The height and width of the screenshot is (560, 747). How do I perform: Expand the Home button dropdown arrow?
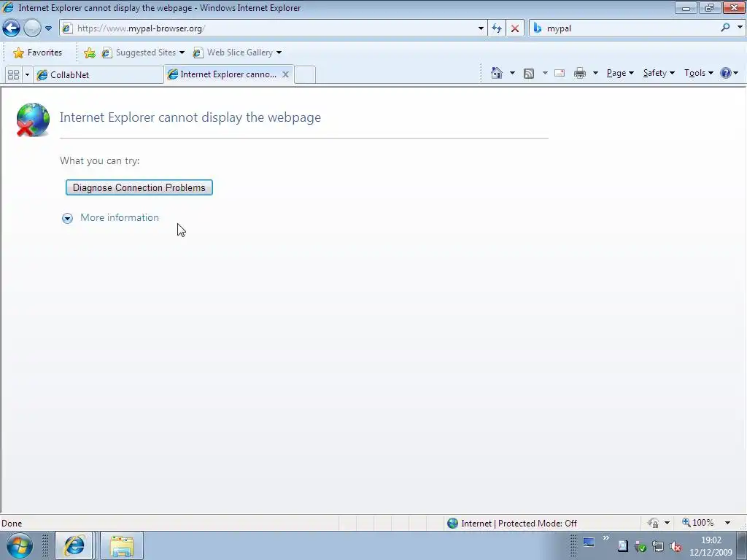[x=512, y=73]
